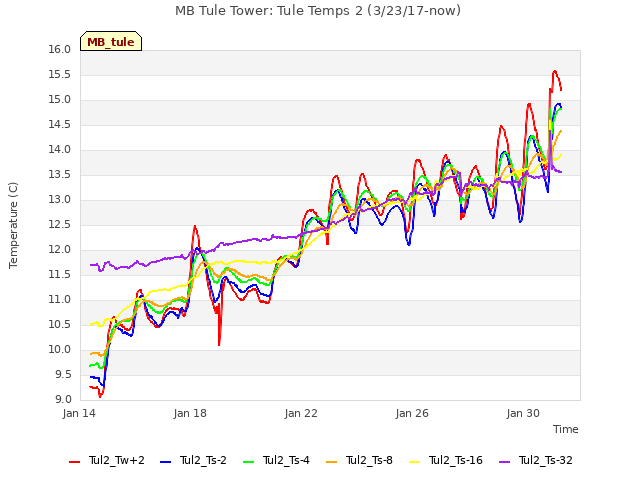Click the red Tul2_Tw+2 legend swatch
Viewport: 640px width, 480px height.
point(75,462)
